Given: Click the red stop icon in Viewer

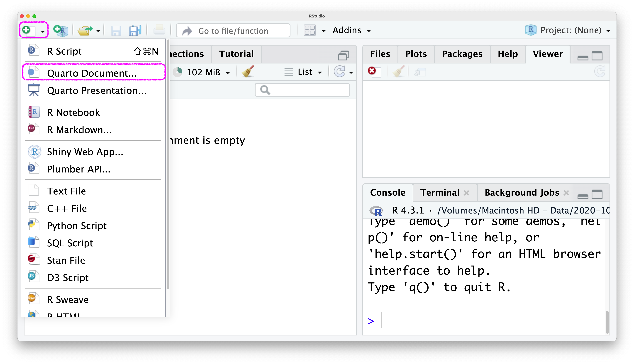Looking at the screenshot, I should [372, 71].
